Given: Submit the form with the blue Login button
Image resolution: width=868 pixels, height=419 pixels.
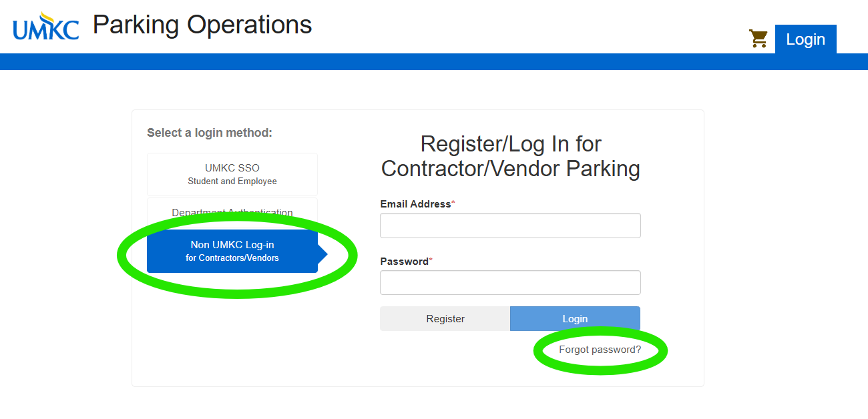Looking at the screenshot, I should (575, 319).
